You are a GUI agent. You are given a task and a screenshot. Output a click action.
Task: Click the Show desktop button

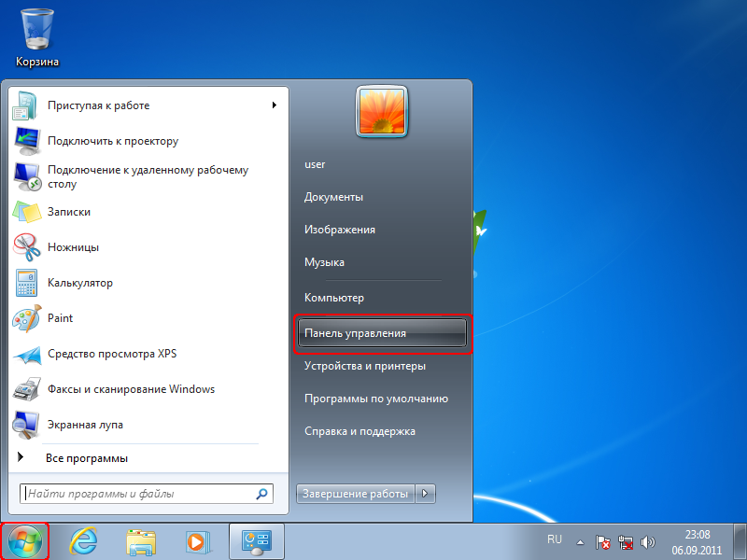pos(740,542)
